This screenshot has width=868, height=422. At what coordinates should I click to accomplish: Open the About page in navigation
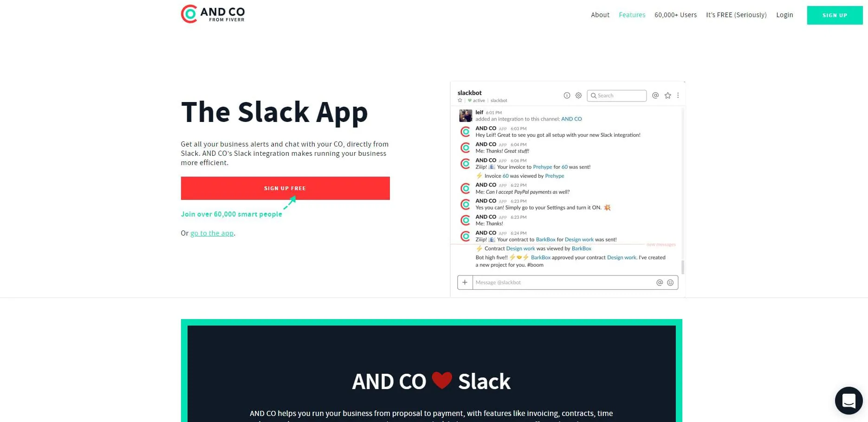coord(600,15)
